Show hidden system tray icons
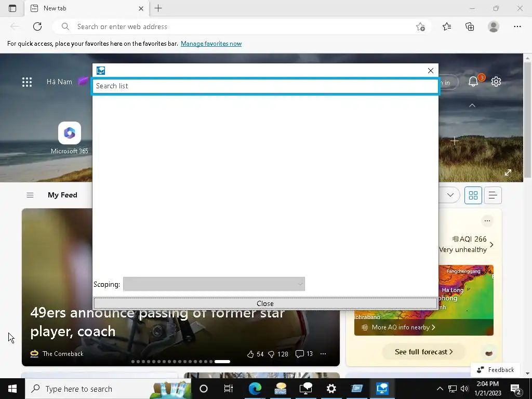Screen dimensions: 532x399 (440, 389)
